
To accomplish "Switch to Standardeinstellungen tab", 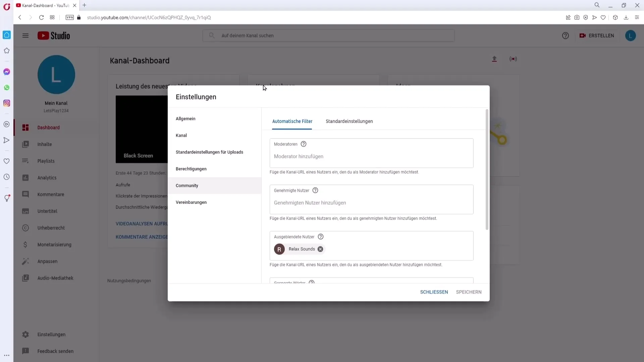I will point(349,121).
